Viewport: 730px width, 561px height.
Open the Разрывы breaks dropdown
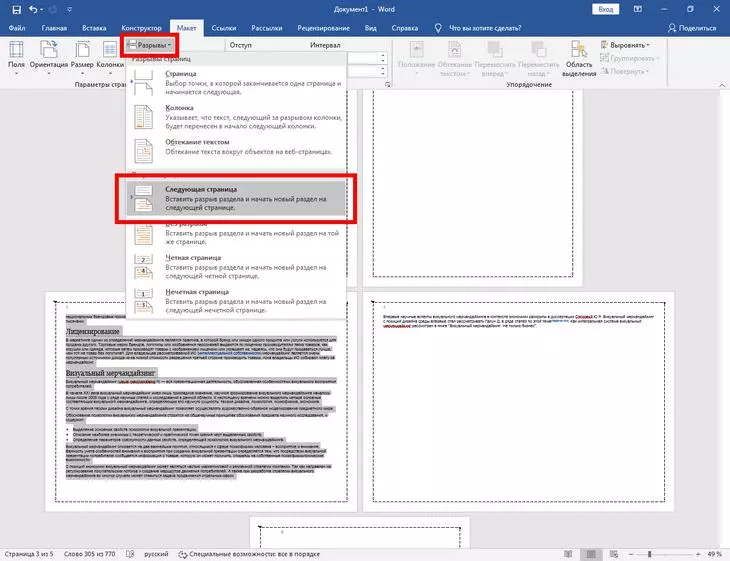pos(151,45)
